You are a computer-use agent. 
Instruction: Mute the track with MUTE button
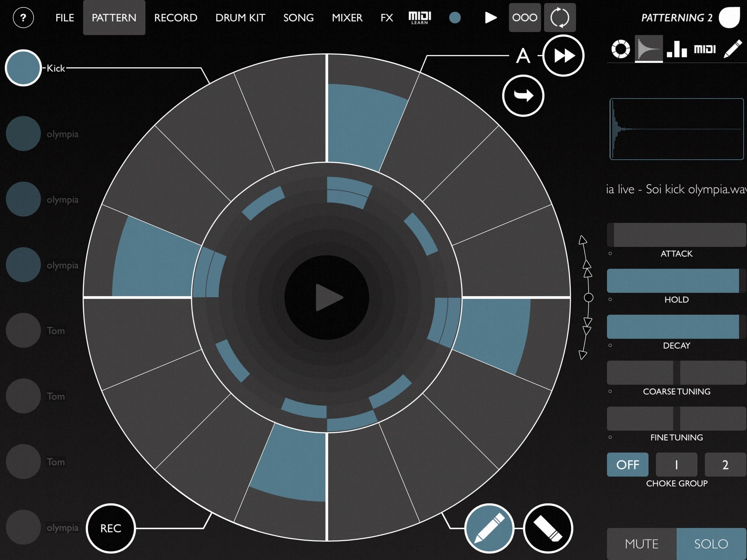coord(642,544)
